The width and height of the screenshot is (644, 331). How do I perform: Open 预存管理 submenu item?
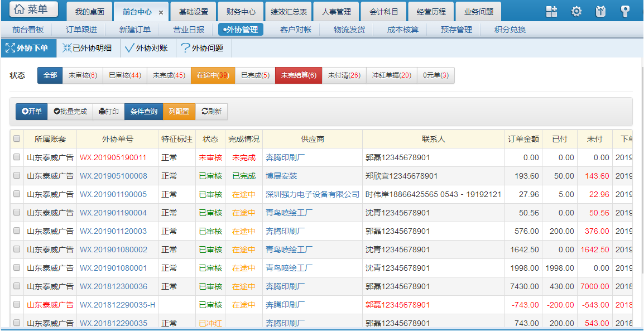[x=456, y=30]
